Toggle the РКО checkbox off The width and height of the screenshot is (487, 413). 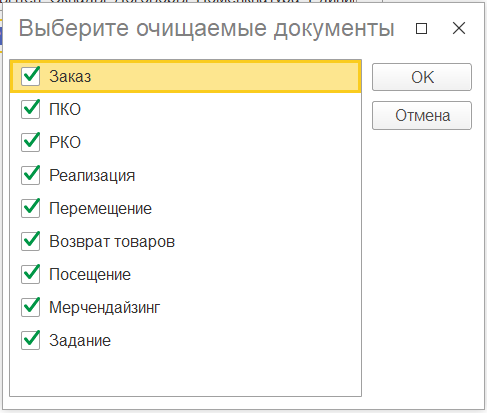(x=31, y=142)
